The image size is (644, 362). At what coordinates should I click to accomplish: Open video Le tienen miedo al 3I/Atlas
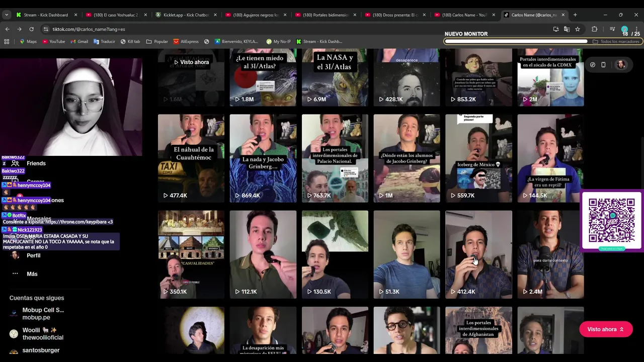[x=263, y=77]
